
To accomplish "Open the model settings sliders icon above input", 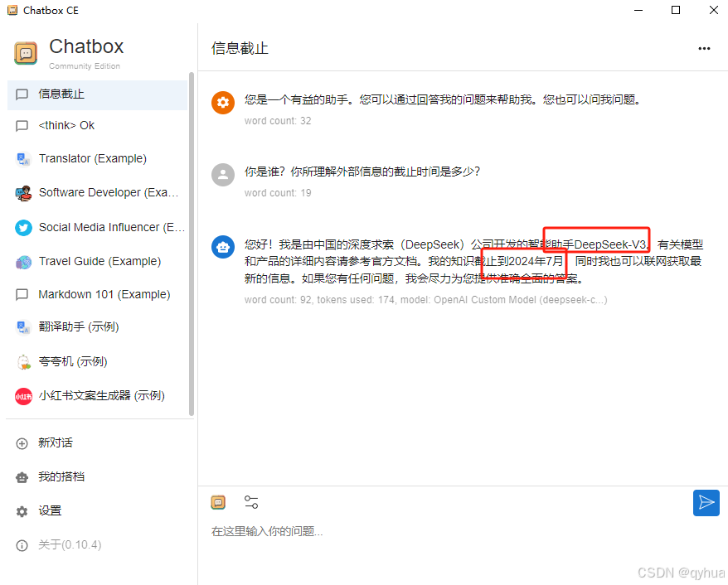I will pos(250,501).
